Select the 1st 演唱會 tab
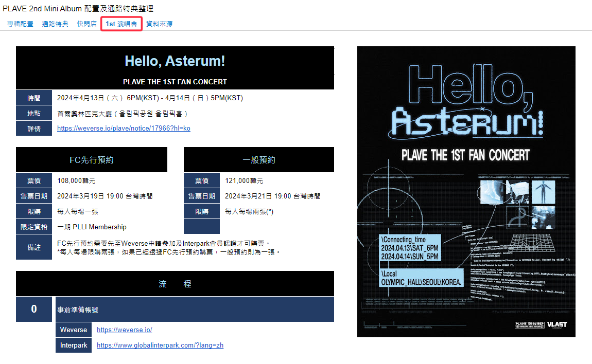This screenshot has height=364, width=592. pos(121,24)
